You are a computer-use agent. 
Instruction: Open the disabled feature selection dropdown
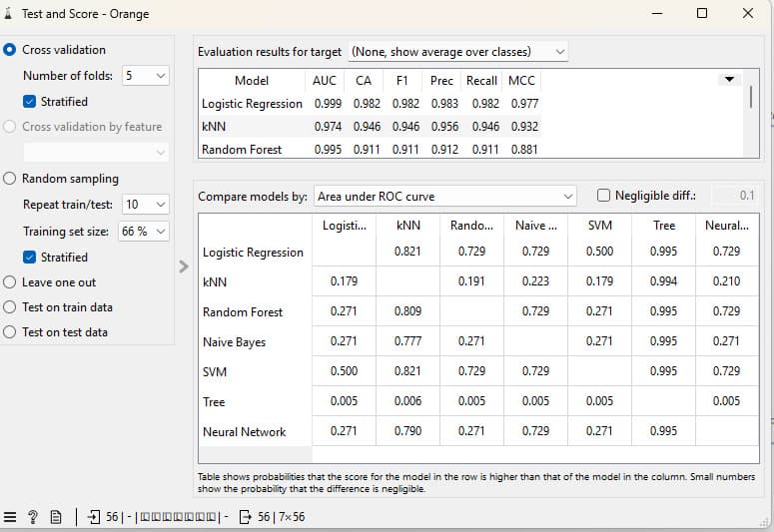[96, 152]
